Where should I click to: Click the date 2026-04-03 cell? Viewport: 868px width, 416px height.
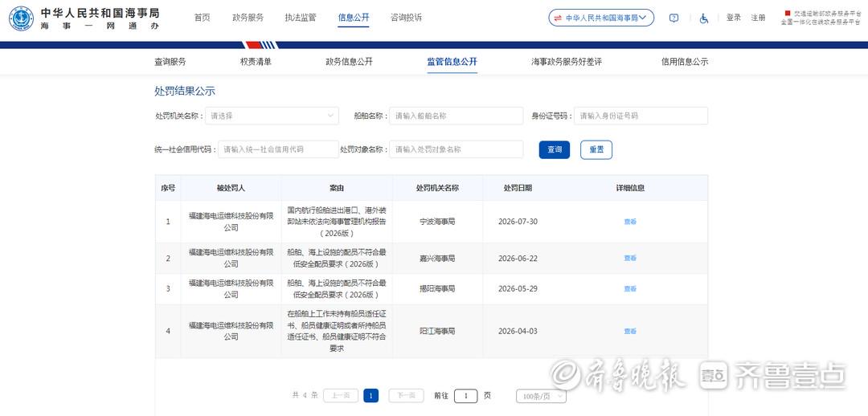click(x=518, y=332)
